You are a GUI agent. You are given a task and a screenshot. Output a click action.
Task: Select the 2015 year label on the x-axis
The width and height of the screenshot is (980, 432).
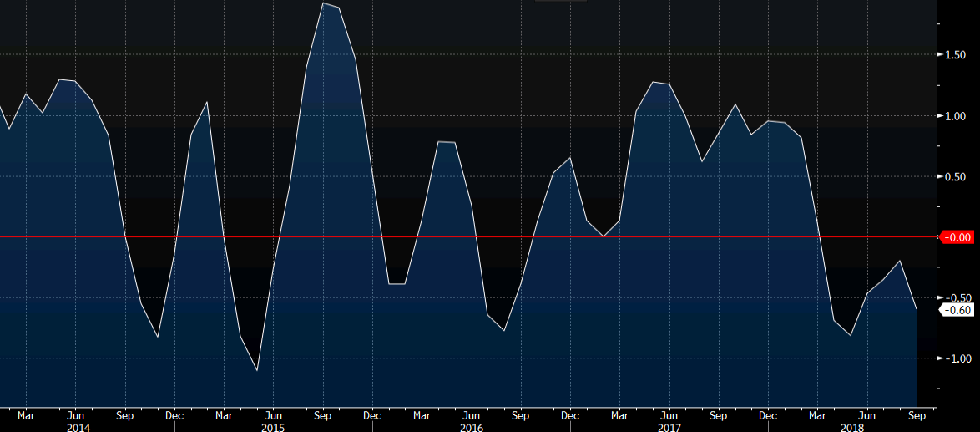[273, 426]
